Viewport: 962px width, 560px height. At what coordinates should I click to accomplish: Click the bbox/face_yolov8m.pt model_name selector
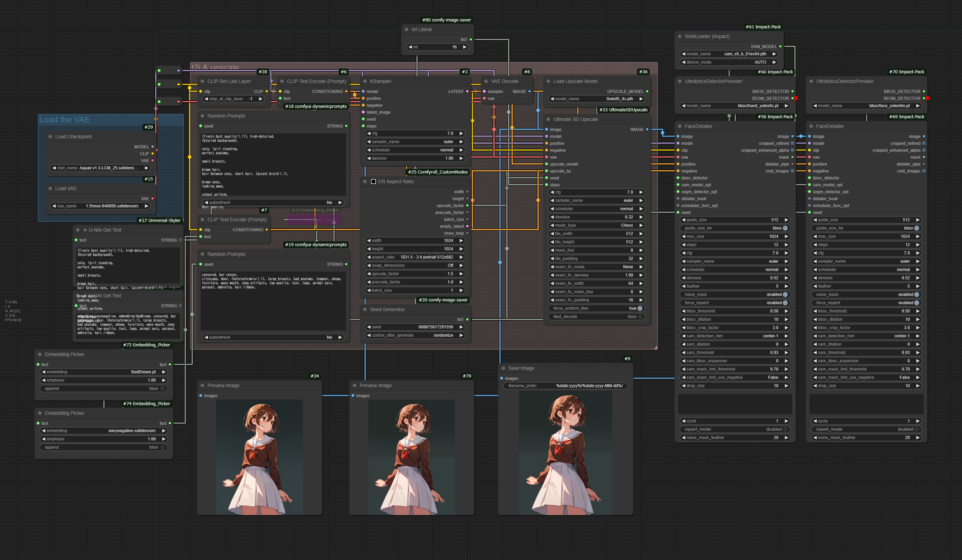click(x=866, y=106)
